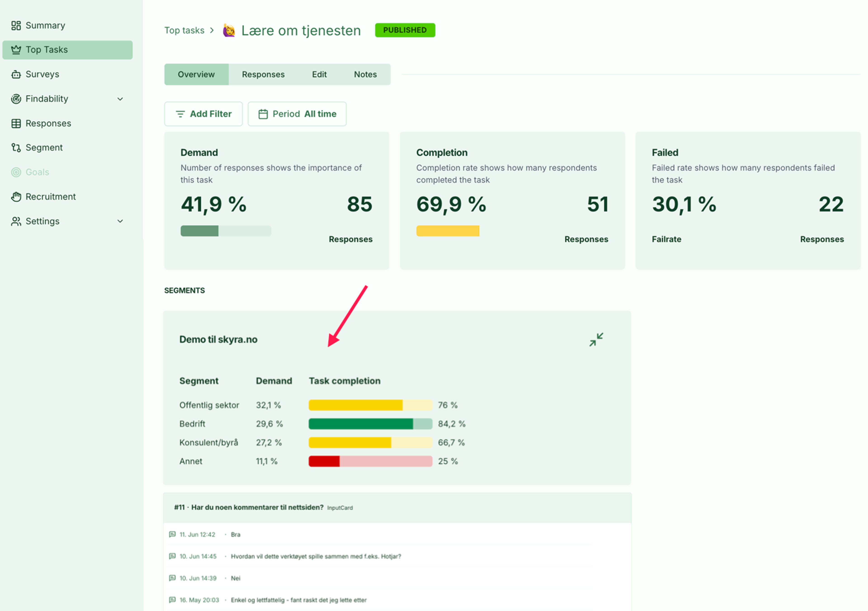
Task: Expand the Findability submenu chevron
Action: [120, 99]
